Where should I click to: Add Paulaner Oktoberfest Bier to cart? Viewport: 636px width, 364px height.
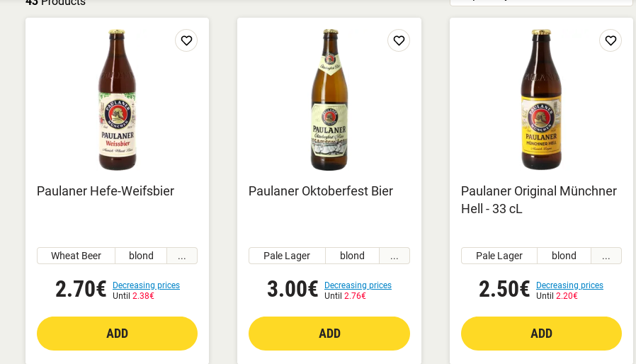click(x=329, y=334)
